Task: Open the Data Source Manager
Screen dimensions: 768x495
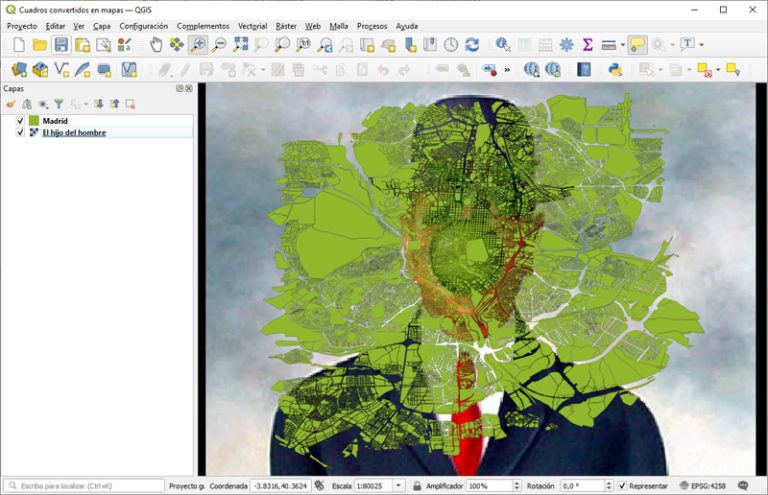Action: (19, 70)
